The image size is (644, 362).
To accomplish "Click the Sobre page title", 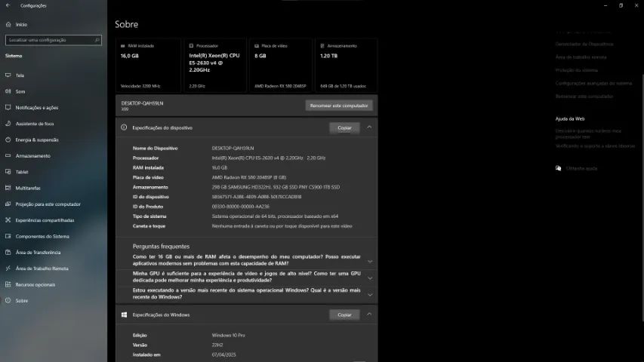I will pyautogui.click(x=127, y=24).
